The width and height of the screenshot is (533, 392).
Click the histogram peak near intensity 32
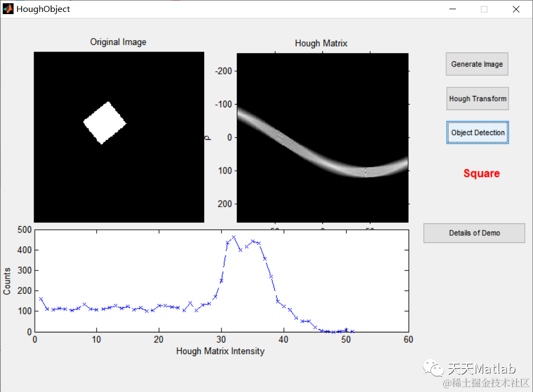233,237
